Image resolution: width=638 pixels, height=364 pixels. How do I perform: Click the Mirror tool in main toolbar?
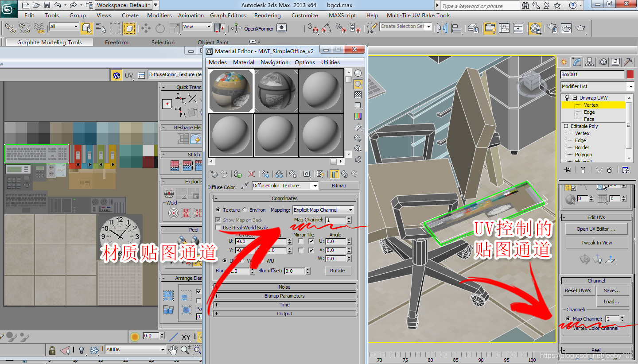442,28
